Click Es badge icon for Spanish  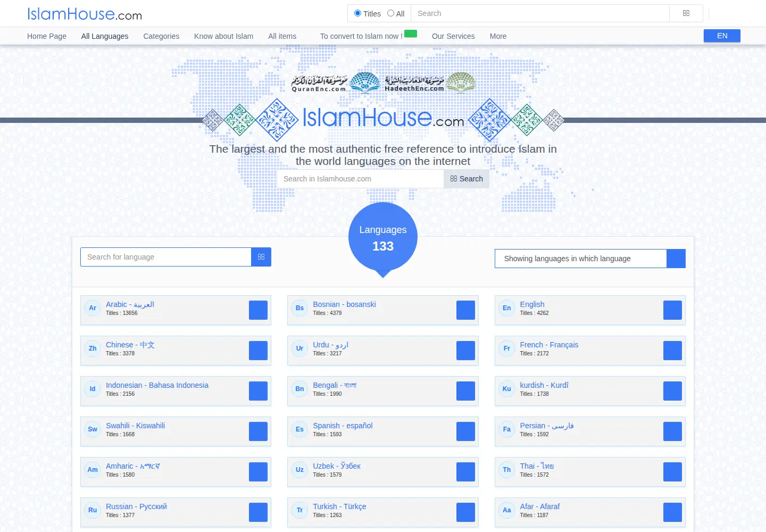click(x=299, y=429)
